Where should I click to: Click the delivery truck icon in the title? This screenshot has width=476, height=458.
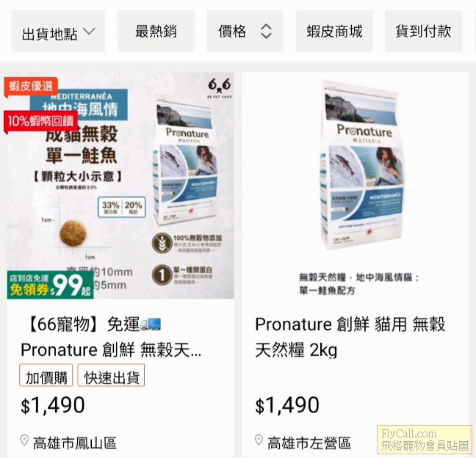tap(151, 324)
